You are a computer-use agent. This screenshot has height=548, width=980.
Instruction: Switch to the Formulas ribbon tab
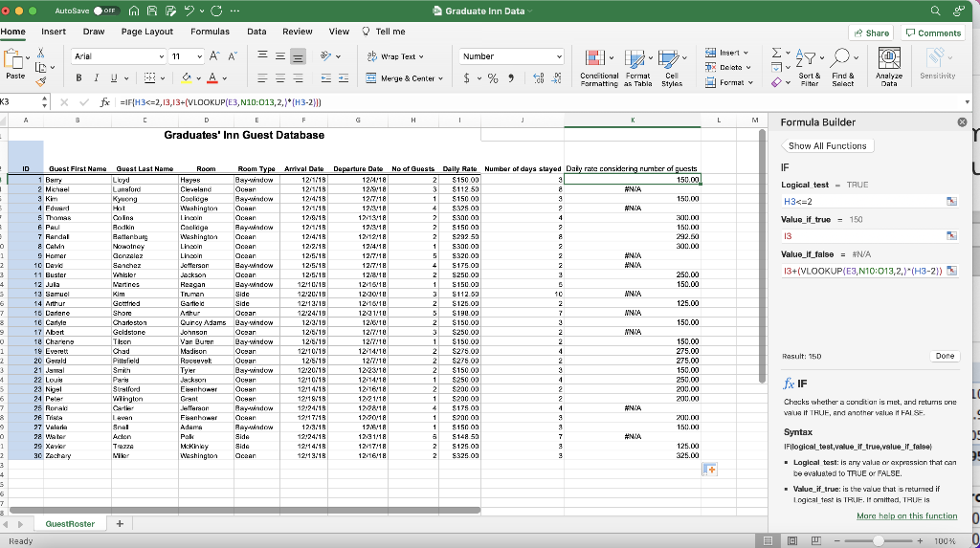pyautogui.click(x=210, y=32)
